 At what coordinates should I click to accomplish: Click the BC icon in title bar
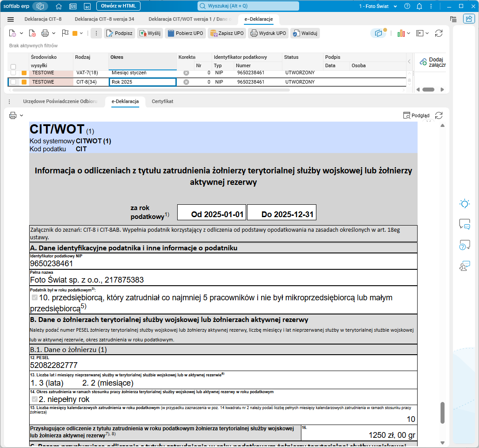[87, 6]
